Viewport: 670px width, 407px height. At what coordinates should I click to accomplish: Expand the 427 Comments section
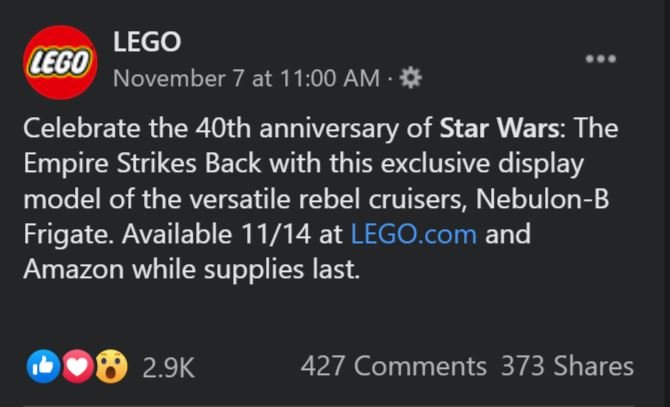click(x=393, y=367)
